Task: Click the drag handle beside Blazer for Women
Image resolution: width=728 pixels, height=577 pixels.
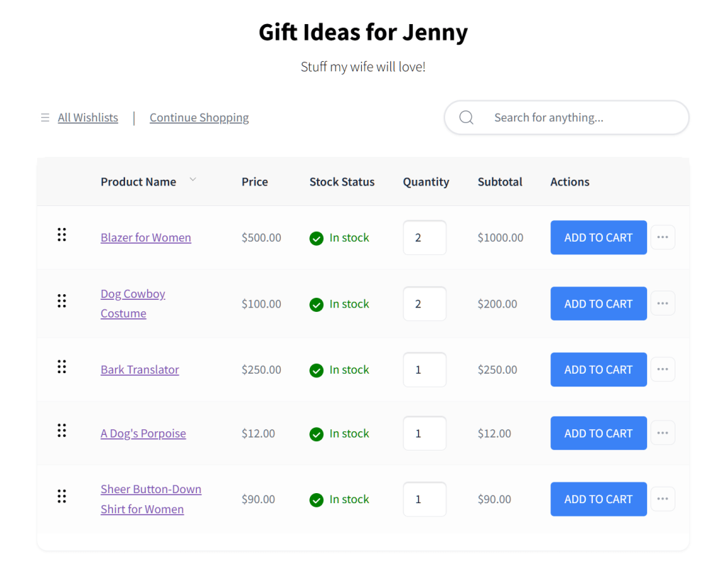Action: [x=62, y=233]
